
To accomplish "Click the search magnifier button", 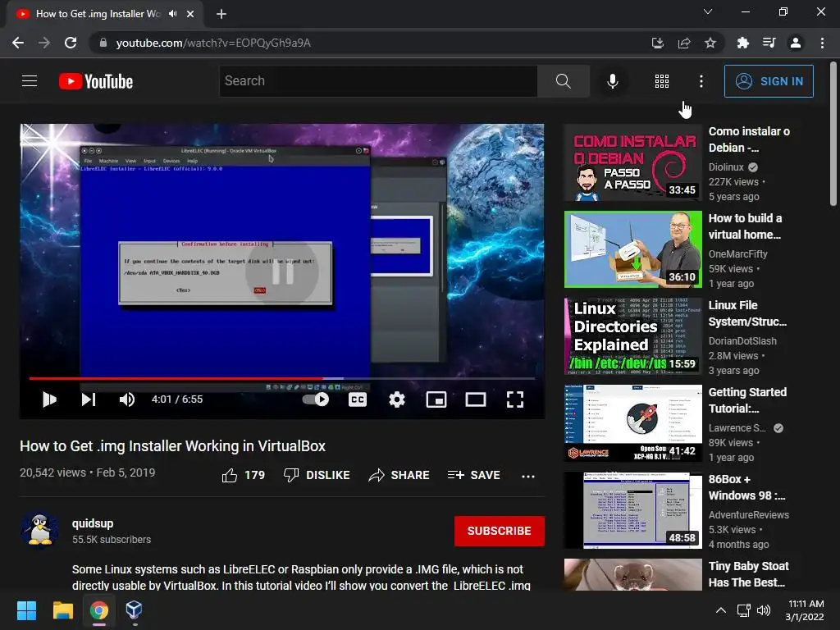I will coord(563,81).
